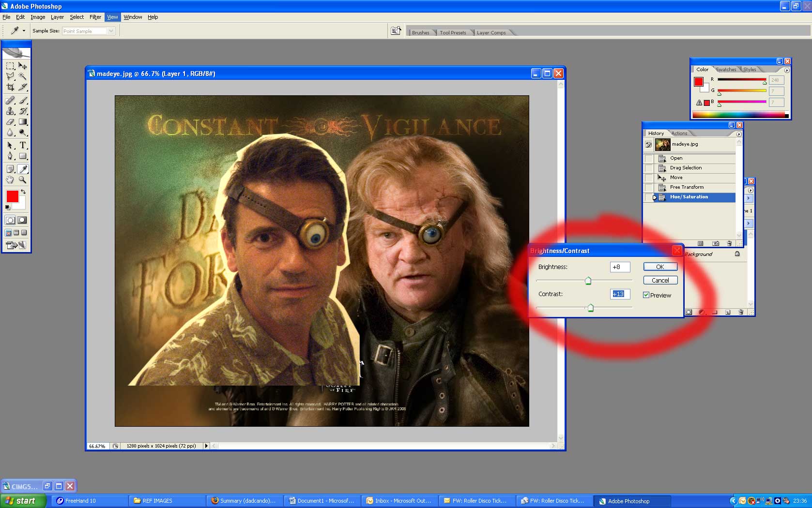Click the Contrast slider handle
Viewport: 812px width, 508px height.
tap(590, 308)
